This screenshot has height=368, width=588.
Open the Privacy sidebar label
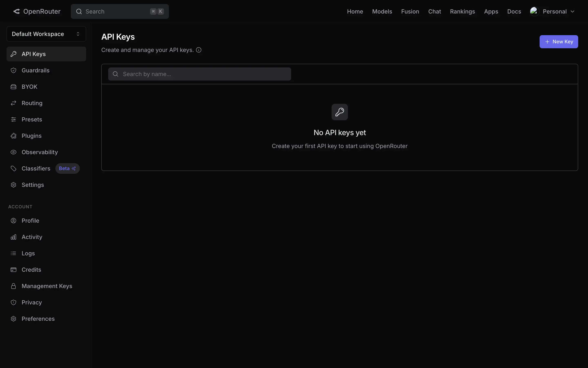[32, 302]
